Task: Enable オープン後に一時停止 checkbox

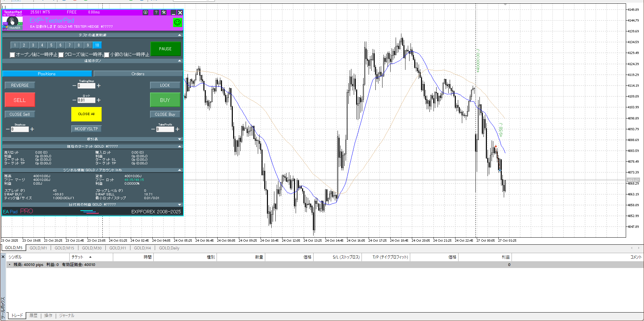Action: tap(13, 55)
